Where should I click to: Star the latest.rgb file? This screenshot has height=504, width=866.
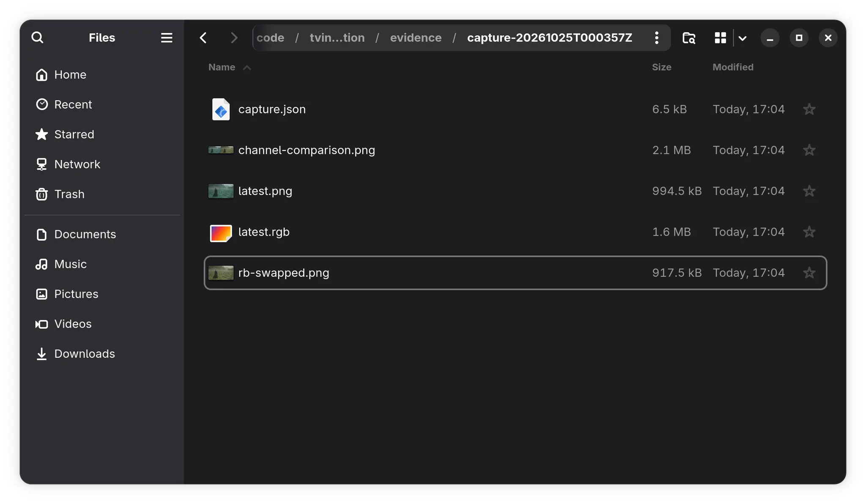click(809, 232)
